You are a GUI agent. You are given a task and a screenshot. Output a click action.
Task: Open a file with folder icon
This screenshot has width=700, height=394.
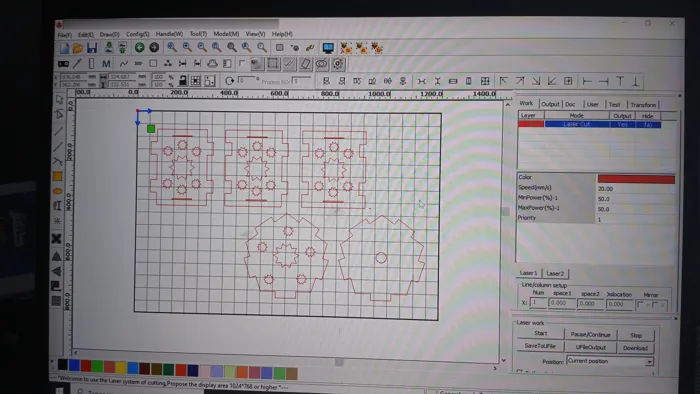coord(78,48)
